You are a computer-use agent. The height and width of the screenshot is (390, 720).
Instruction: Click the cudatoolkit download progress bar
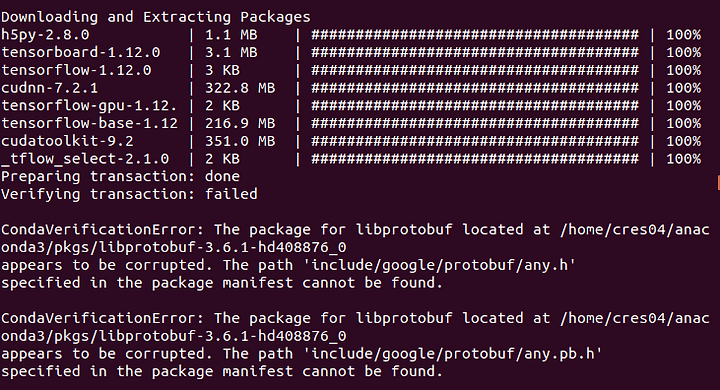point(475,141)
